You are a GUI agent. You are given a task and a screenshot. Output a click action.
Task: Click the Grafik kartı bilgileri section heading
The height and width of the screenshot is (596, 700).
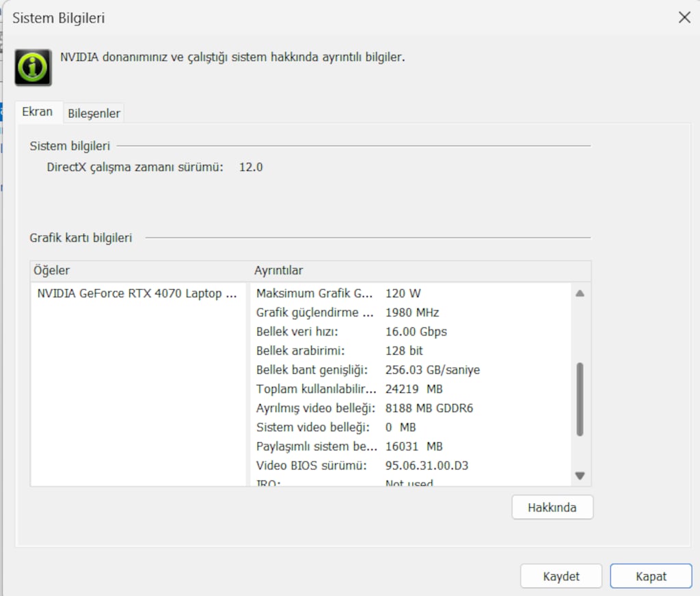click(81, 238)
